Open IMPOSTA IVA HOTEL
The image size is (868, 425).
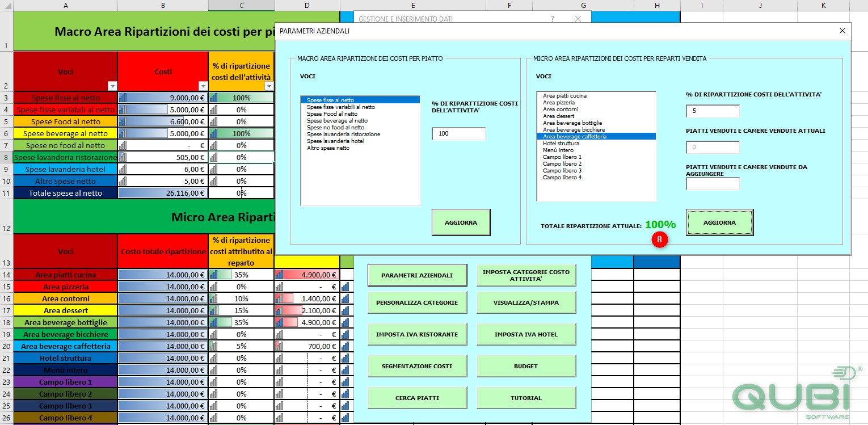click(x=526, y=334)
